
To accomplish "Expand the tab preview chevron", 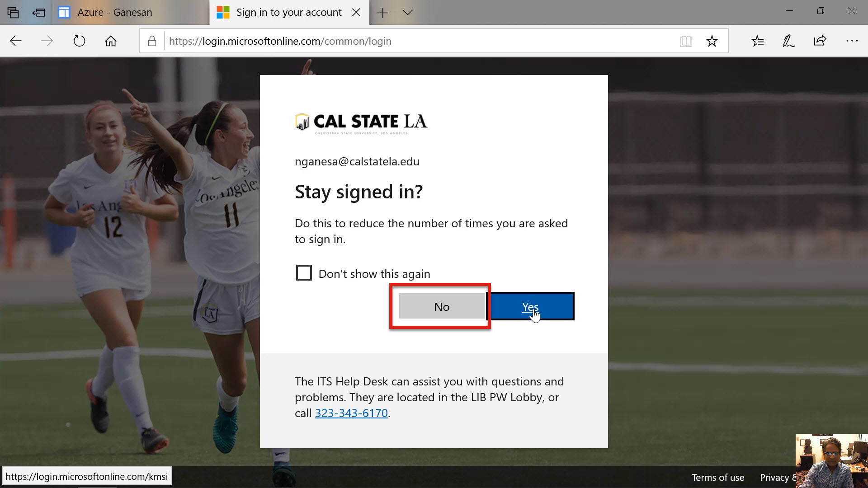I will [x=407, y=12].
